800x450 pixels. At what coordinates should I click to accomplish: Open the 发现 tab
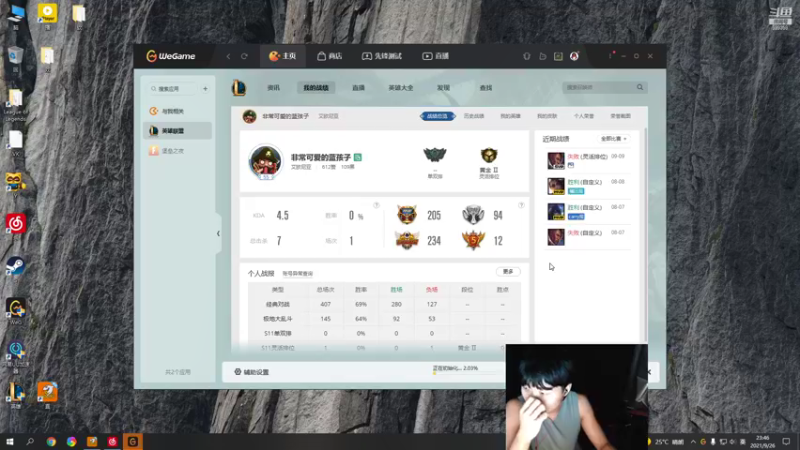(x=443, y=88)
